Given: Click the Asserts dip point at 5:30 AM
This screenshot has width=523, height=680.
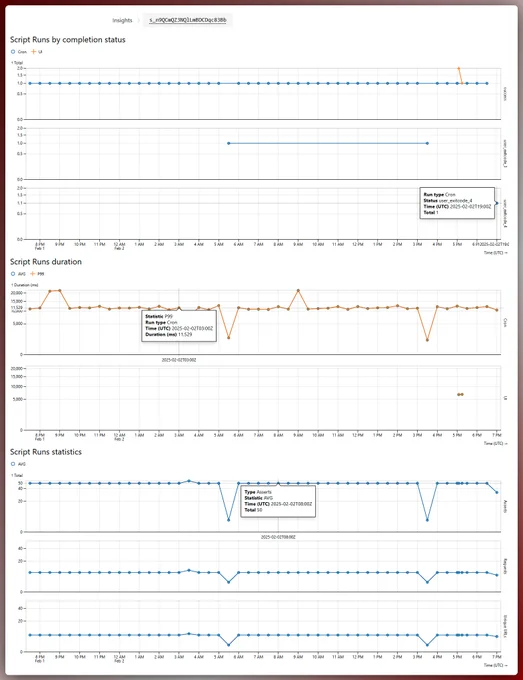Looking at the screenshot, I should (x=229, y=520).
